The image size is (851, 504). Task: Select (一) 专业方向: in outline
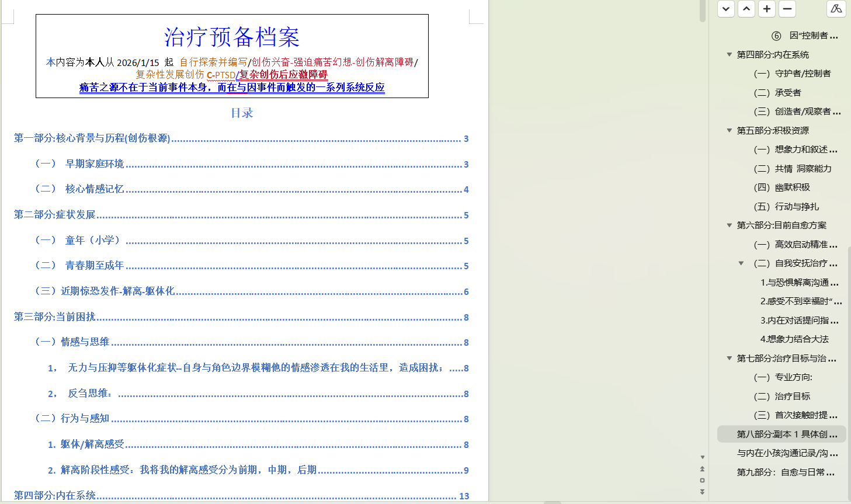783,377
